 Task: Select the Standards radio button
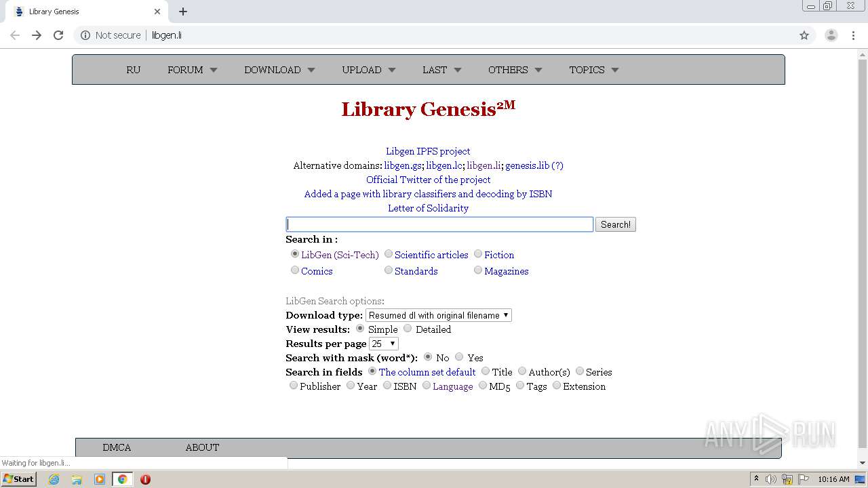389,270
